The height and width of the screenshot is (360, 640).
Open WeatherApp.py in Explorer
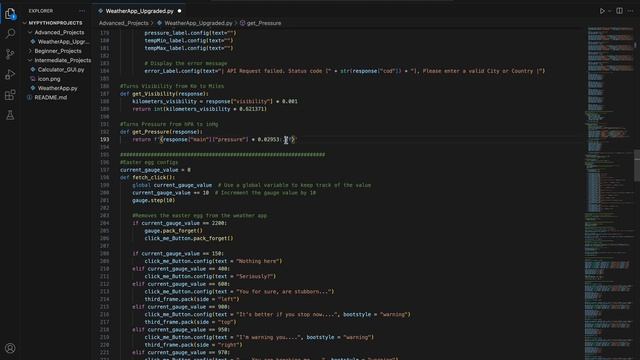57,88
